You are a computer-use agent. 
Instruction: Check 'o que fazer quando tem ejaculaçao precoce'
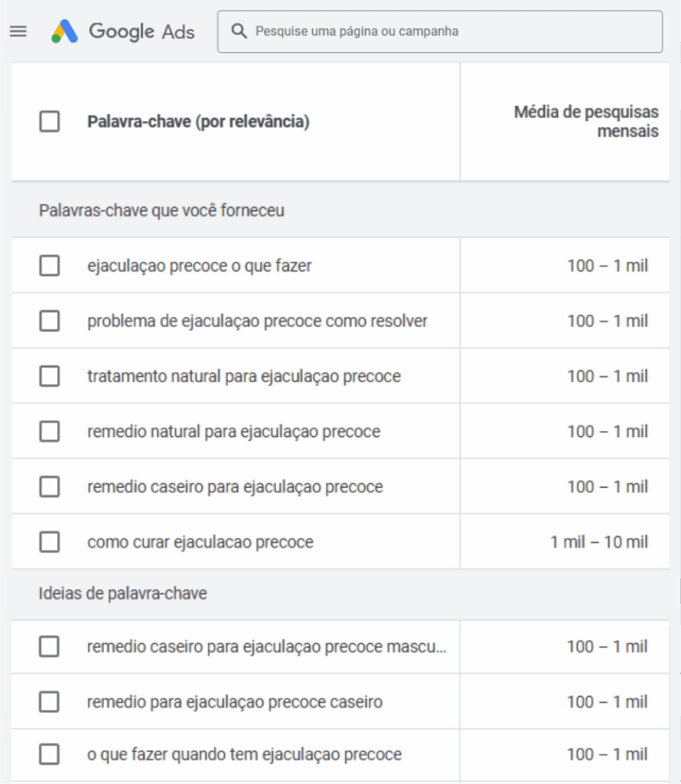point(50,754)
